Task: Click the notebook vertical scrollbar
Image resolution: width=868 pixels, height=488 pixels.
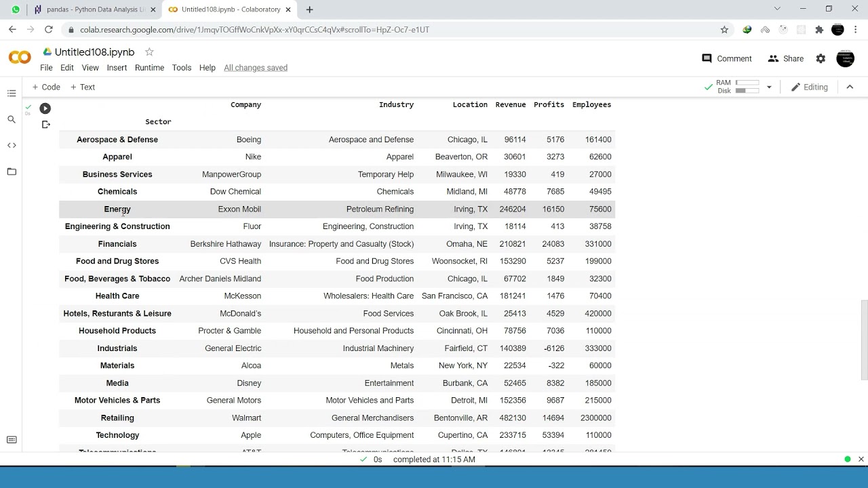Action: [x=864, y=340]
